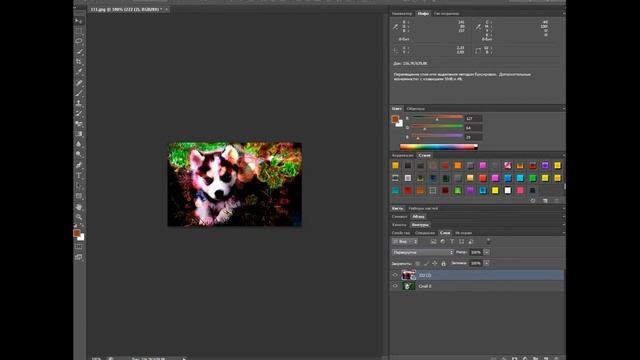Image resolution: width=640 pixels, height=360 pixels.
Task: Open the layer blend mode dropdown
Action: 423,252
